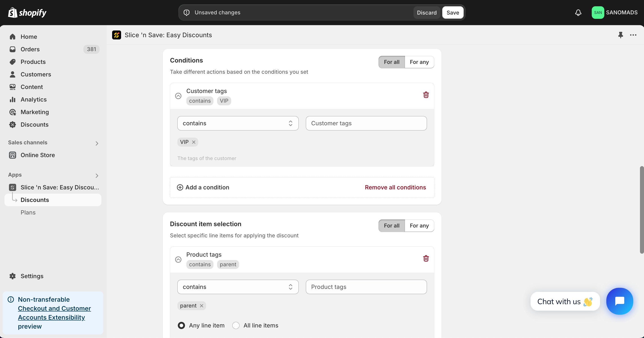Focus the Product tags input field

366,287
